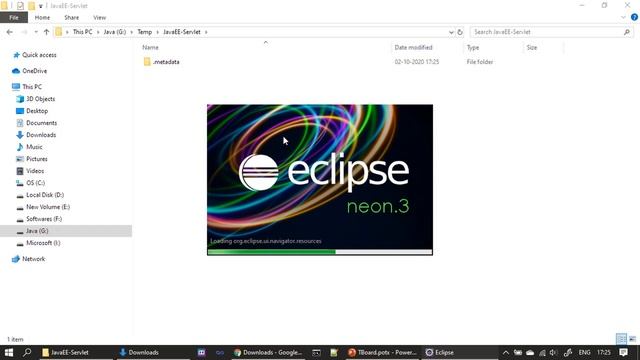Open the taskbar clock showing 17:25
Viewport: 640px width, 360px height.
pyautogui.click(x=604, y=352)
